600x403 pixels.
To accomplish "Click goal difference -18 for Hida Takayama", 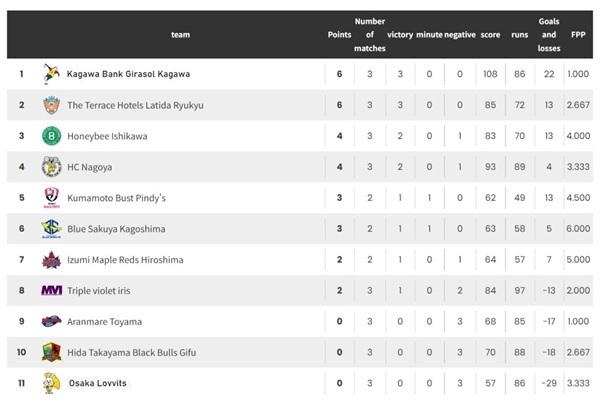I will tap(549, 352).
